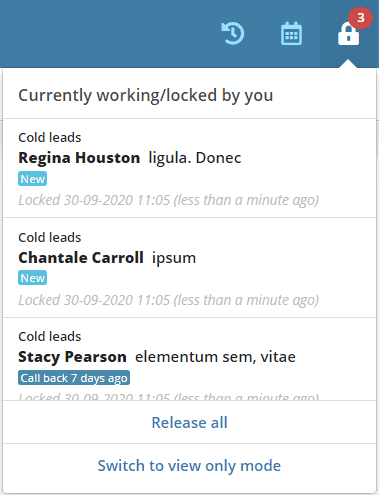Click Chantale Carroll's locked timestamp text
Viewport: 379px width, 495px height.
pyautogui.click(x=169, y=300)
